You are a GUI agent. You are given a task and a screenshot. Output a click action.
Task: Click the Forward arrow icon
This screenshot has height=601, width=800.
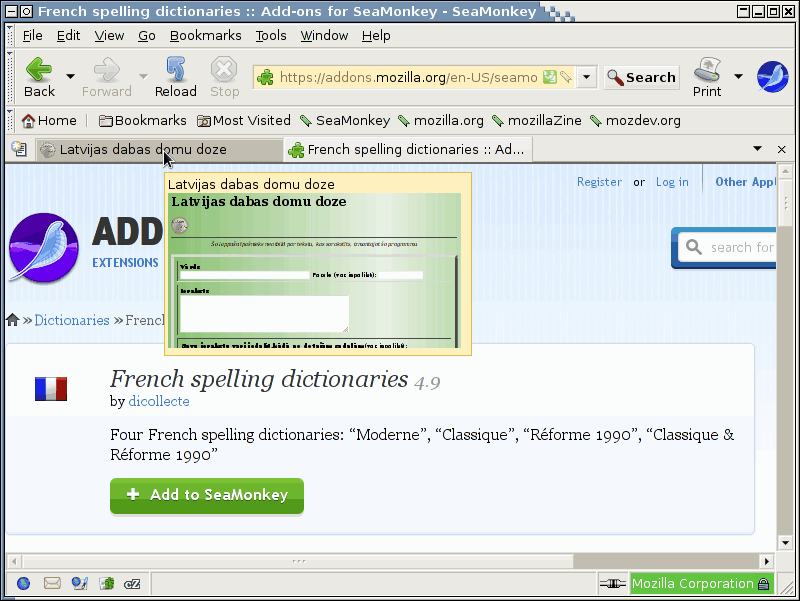[107, 69]
